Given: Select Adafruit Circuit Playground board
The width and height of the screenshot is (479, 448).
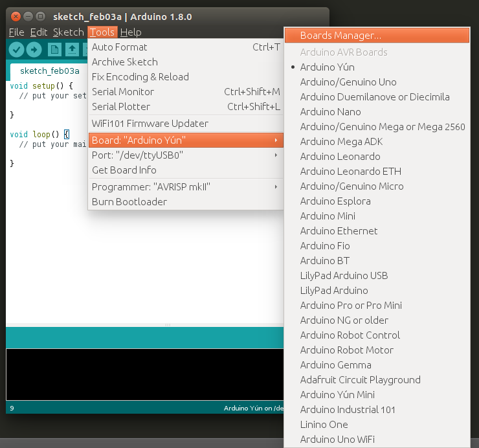Looking at the screenshot, I should [377, 380].
